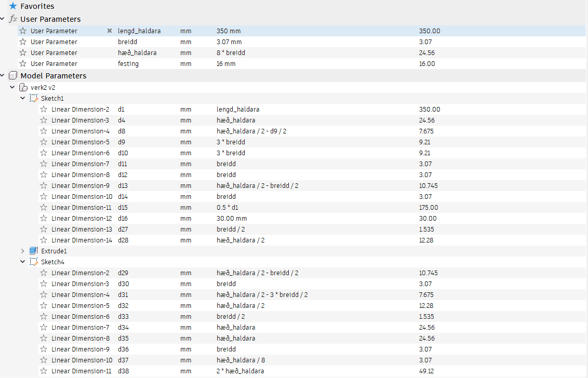The width and height of the screenshot is (588, 378).
Task: Collapse the User Parameters section
Action: pyautogui.click(x=2, y=19)
